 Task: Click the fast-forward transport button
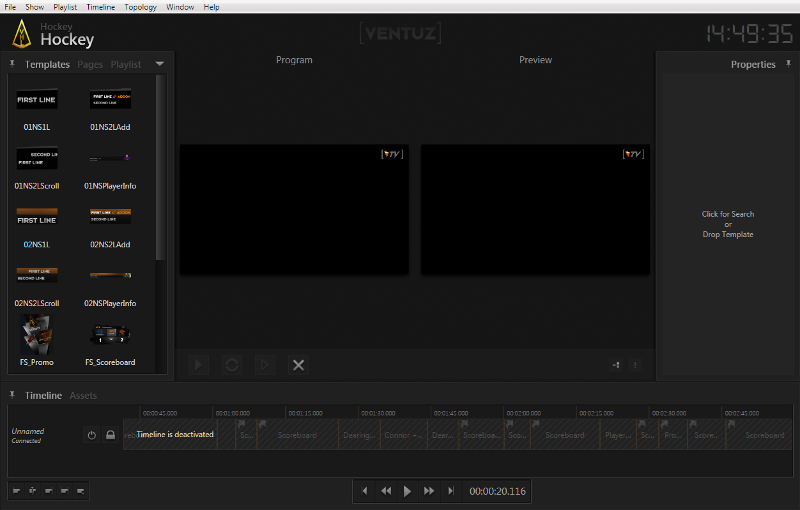pyautogui.click(x=429, y=491)
